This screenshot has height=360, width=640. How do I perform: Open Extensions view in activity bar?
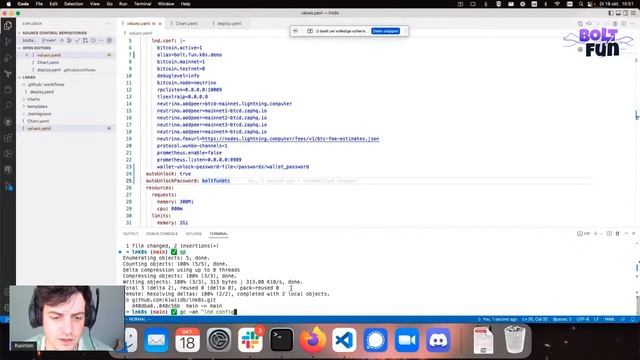pyautogui.click(x=8, y=138)
